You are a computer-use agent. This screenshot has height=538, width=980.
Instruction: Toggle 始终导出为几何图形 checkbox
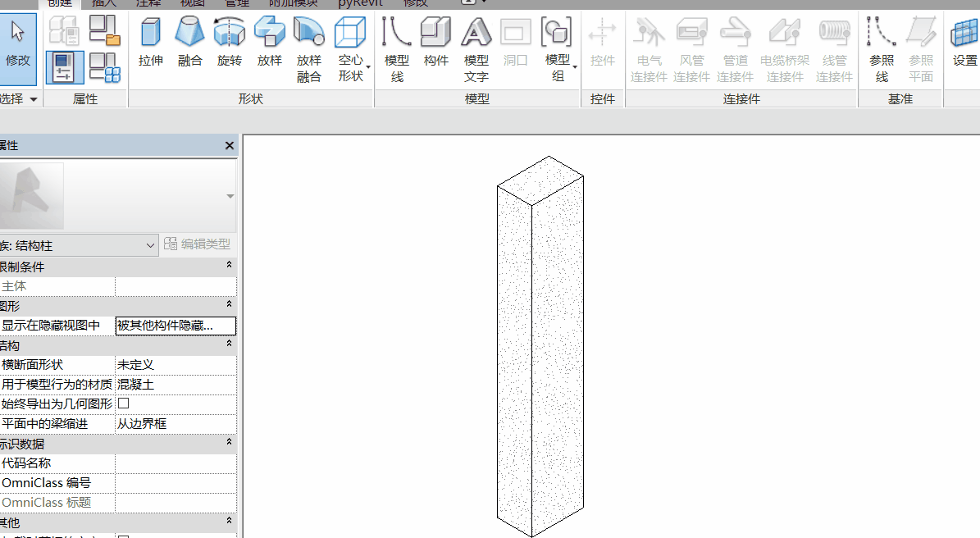(124, 403)
